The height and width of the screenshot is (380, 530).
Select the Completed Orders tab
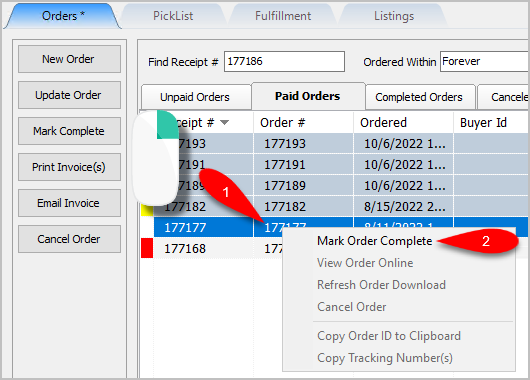coord(419,97)
